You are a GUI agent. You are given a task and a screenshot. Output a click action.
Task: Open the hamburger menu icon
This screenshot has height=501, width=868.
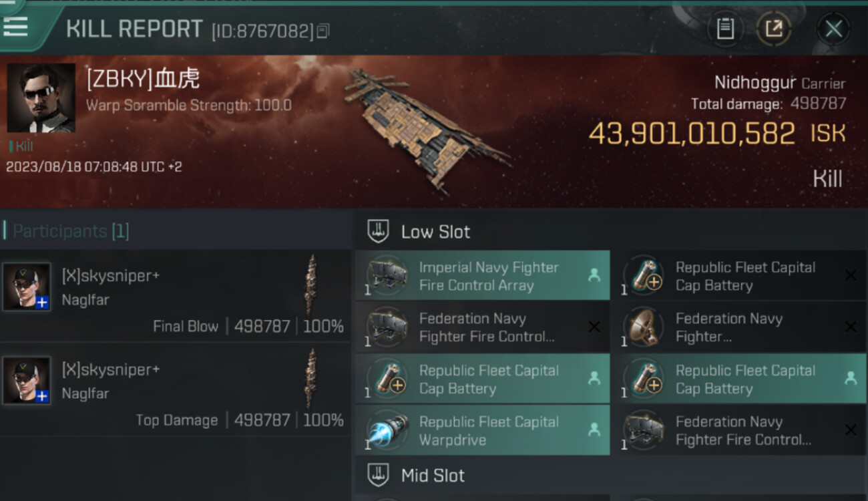[15, 27]
